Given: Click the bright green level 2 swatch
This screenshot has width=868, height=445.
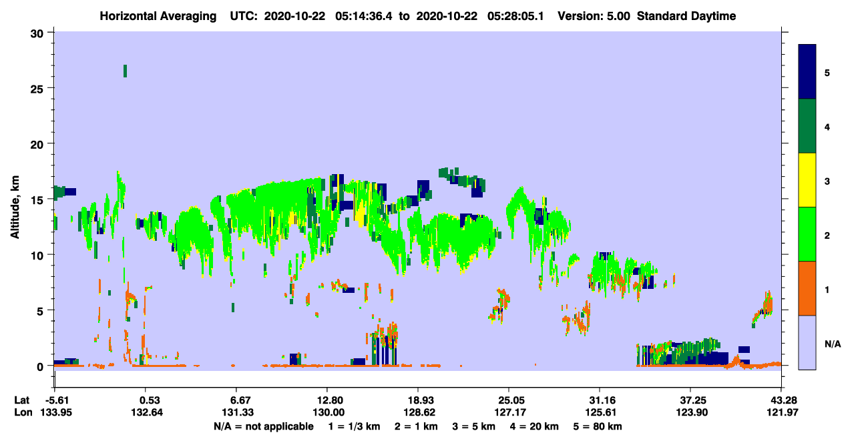Looking at the screenshot, I should pyautogui.click(x=807, y=234).
